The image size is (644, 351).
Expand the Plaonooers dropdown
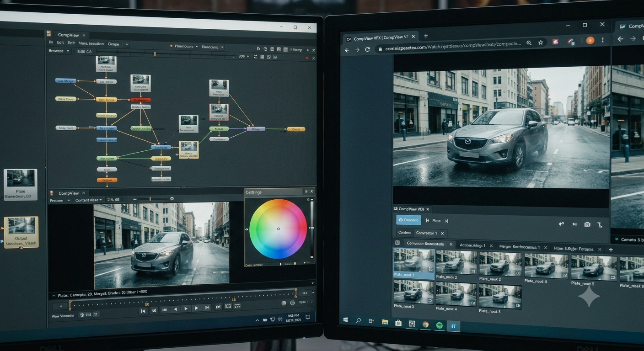pyautogui.click(x=186, y=47)
